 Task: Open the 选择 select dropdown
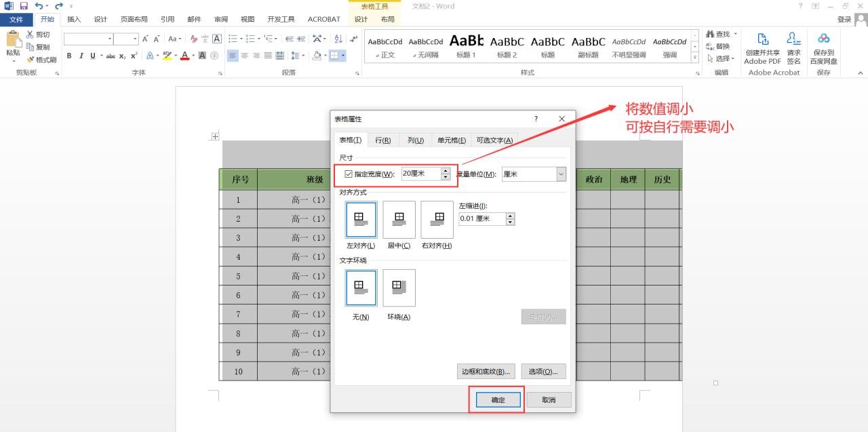pyautogui.click(x=722, y=58)
